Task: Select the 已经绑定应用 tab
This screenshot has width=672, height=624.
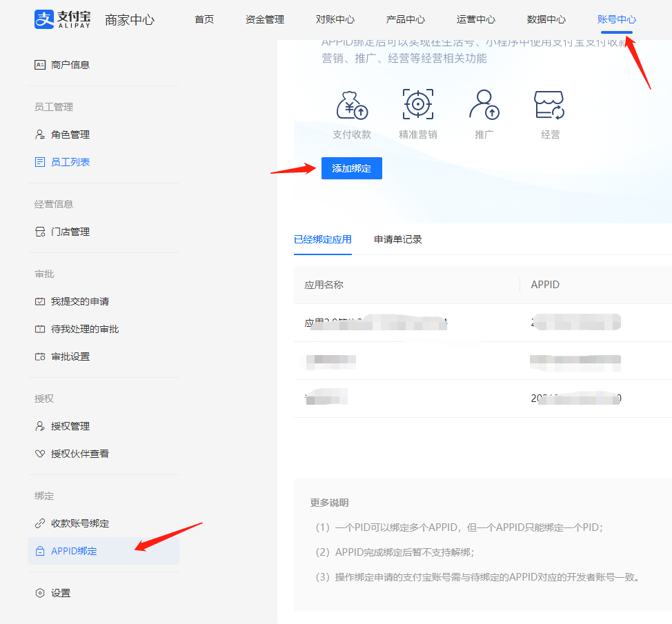Action: click(x=322, y=239)
